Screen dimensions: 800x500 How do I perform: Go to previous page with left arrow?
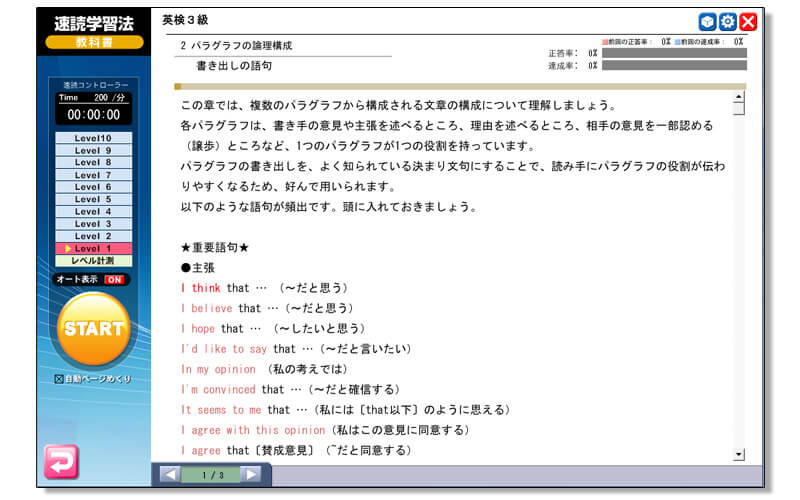[x=170, y=475]
